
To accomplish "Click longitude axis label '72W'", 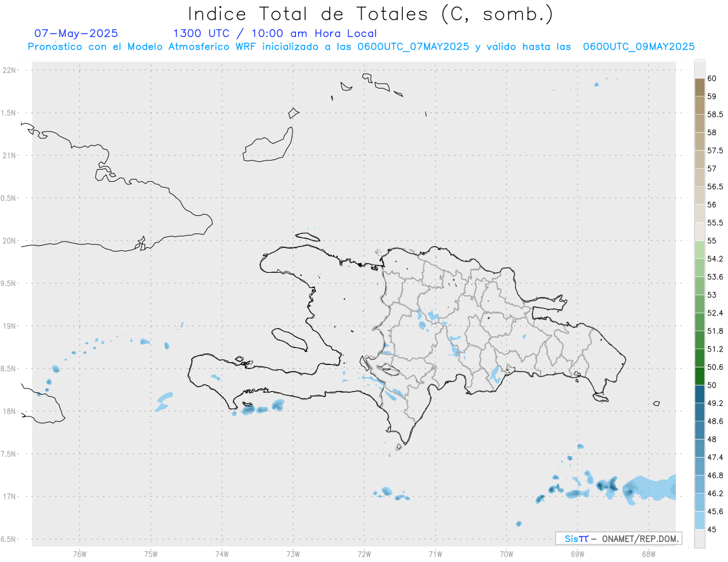I will click(x=364, y=554).
